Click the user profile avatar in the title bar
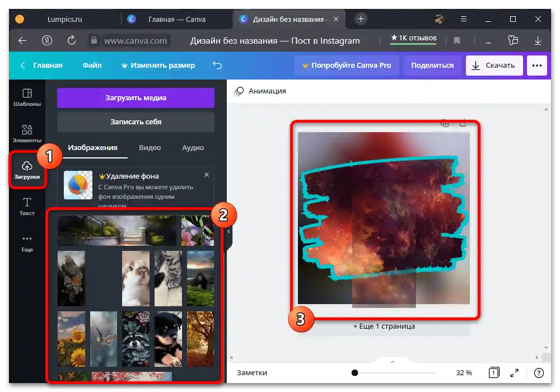The height and width of the screenshot is (392, 560). coord(439,19)
